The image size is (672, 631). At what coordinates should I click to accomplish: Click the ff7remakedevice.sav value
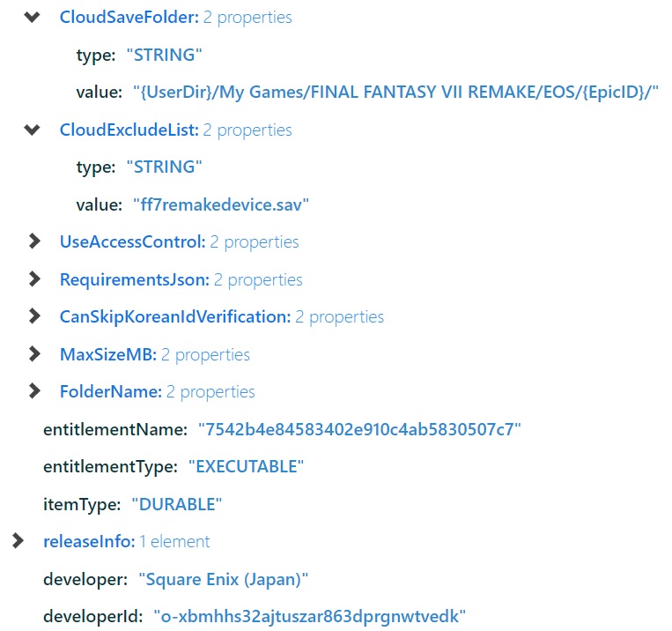[221, 204]
